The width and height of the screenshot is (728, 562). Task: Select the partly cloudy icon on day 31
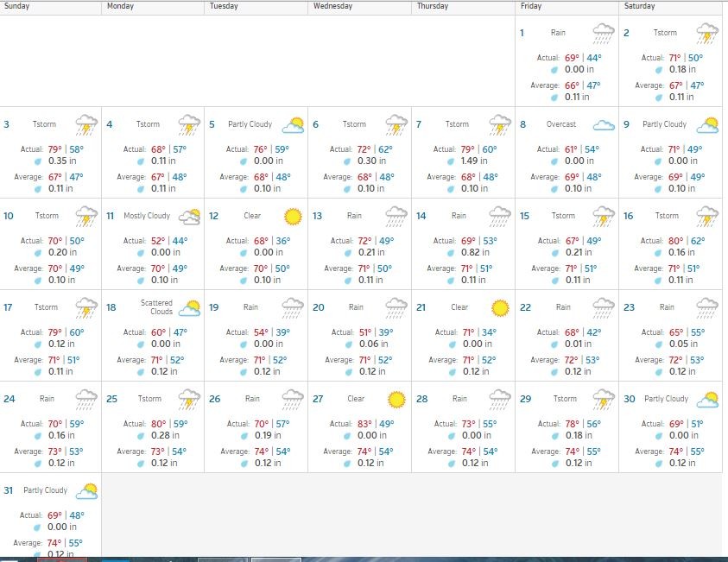pos(87,491)
